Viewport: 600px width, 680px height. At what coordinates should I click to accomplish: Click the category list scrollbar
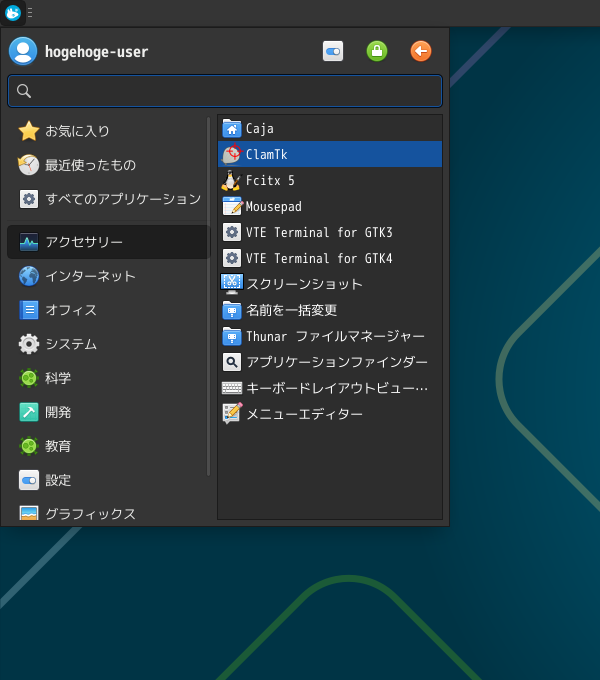209,297
